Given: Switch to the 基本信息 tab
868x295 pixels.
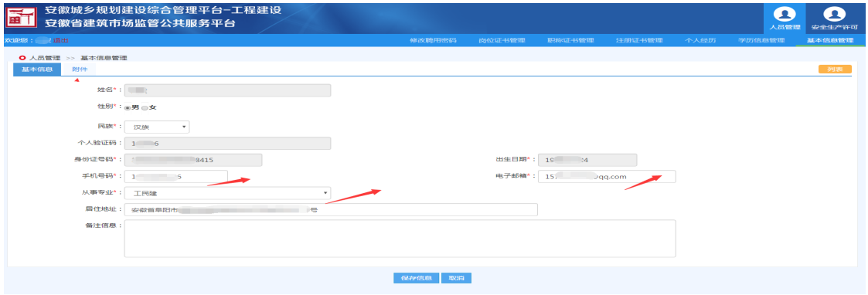Looking at the screenshot, I should [x=36, y=70].
